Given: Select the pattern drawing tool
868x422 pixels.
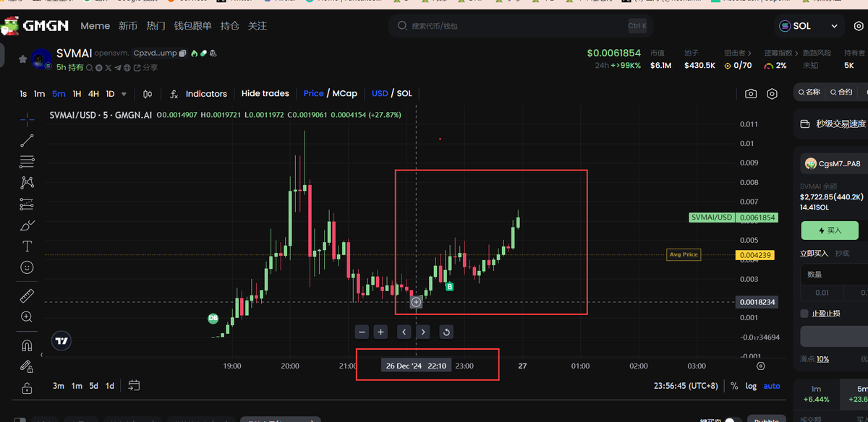Looking at the screenshot, I should (27, 183).
